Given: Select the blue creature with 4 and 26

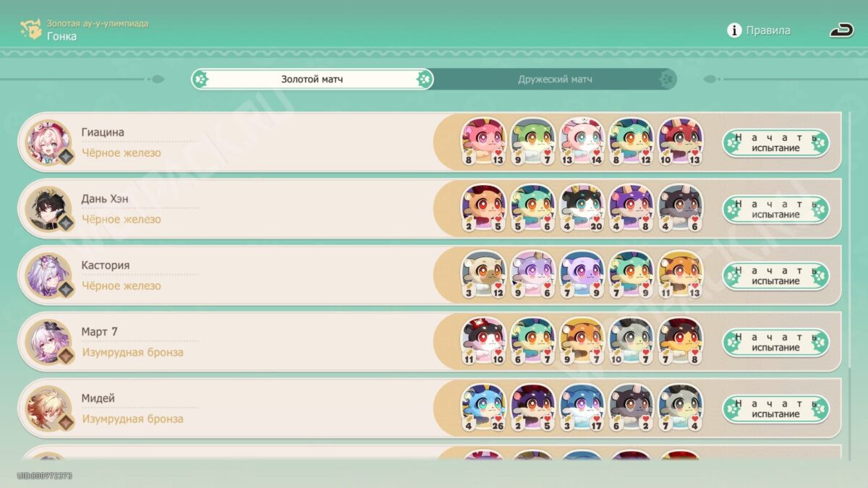Looking at the screenshot, I should (x=483, y=408).
